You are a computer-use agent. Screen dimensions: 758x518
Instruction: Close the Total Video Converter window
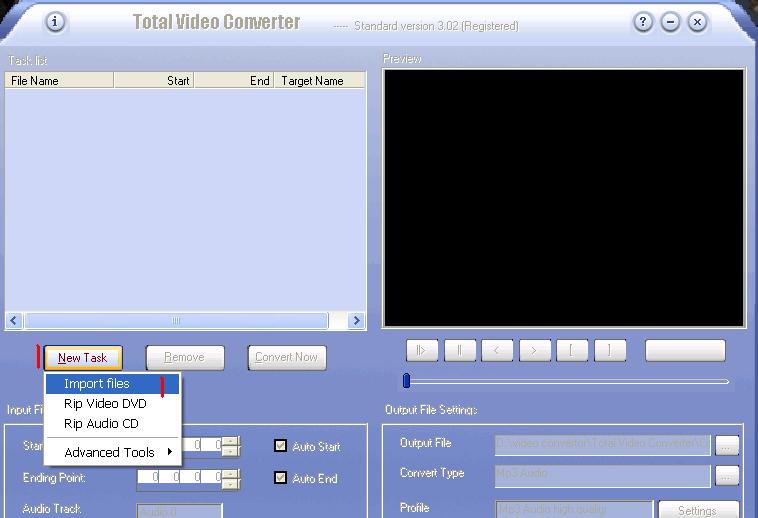pyautogui.click(x=697, y=22)
